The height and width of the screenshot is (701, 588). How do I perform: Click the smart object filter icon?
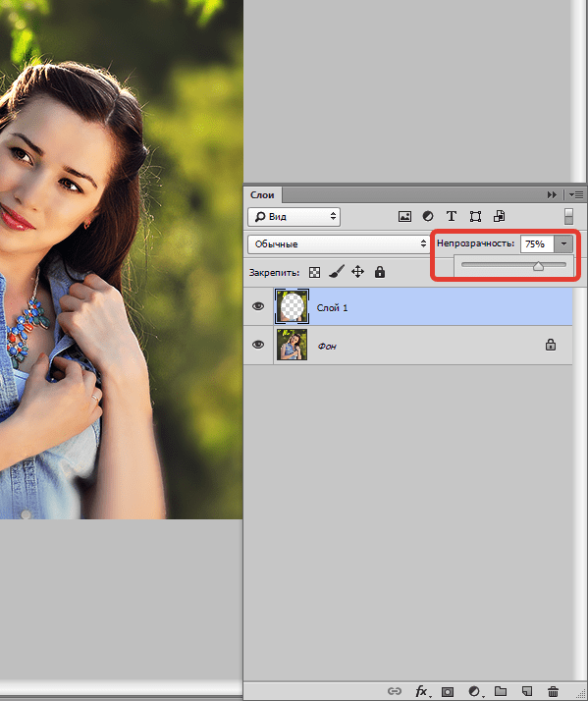point(499,216)
